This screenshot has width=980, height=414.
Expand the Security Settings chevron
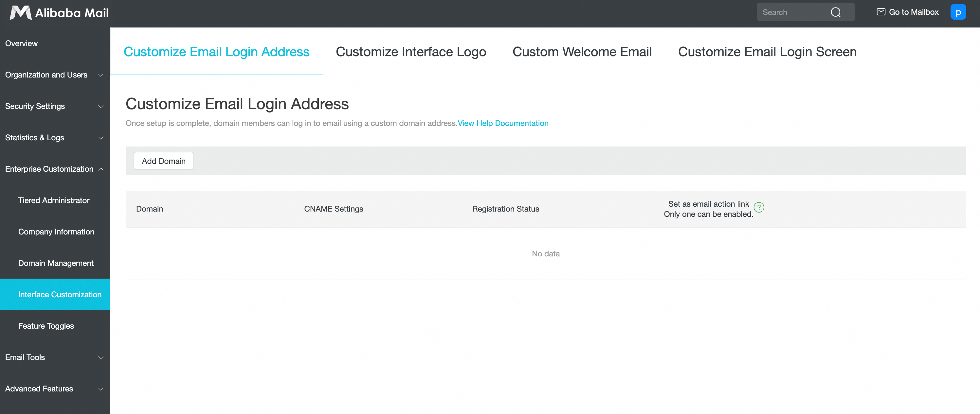[101, 107]
